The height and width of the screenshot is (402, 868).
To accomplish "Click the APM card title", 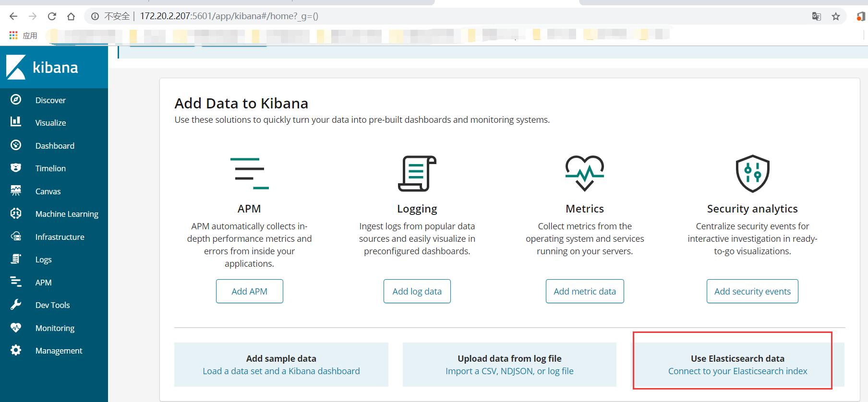I will (x=249, y=209).
